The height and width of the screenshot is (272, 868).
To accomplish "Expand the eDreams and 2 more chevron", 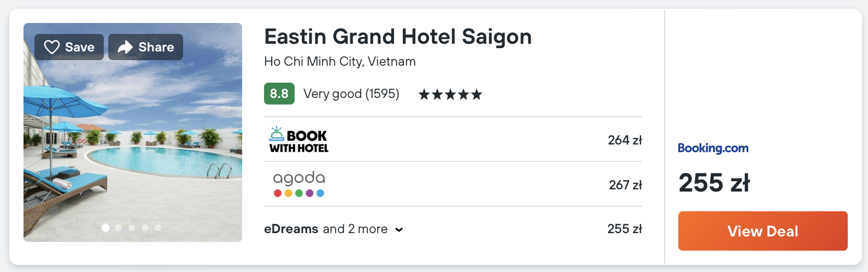I will [x=399, y=229].
